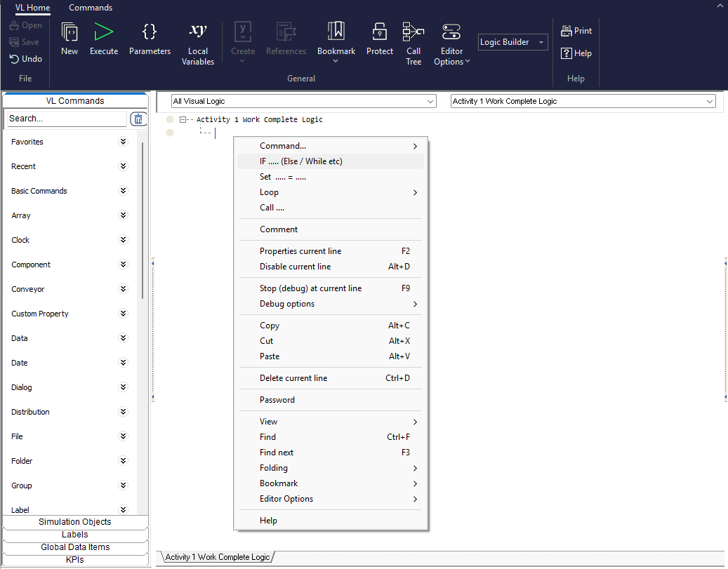The image size is (728, 569).
Task: Switch to the Commands ribbon tab
Action: (x=91, y=8)
